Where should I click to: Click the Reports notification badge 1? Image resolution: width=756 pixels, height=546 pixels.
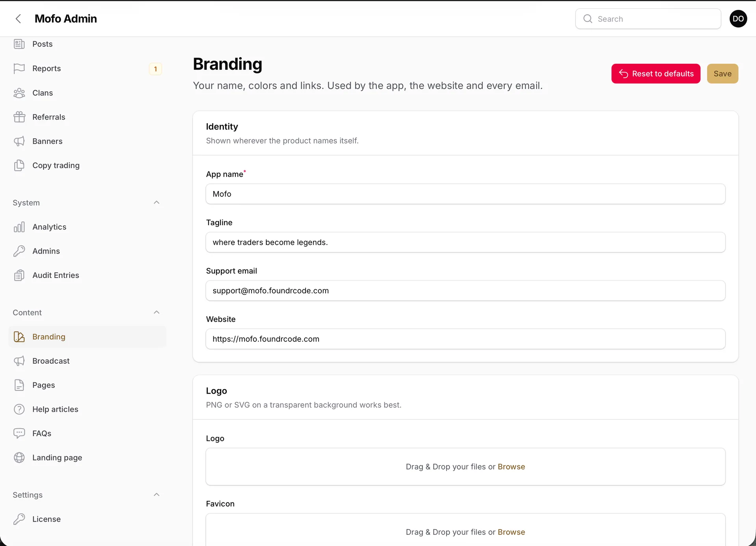point(156,69)
